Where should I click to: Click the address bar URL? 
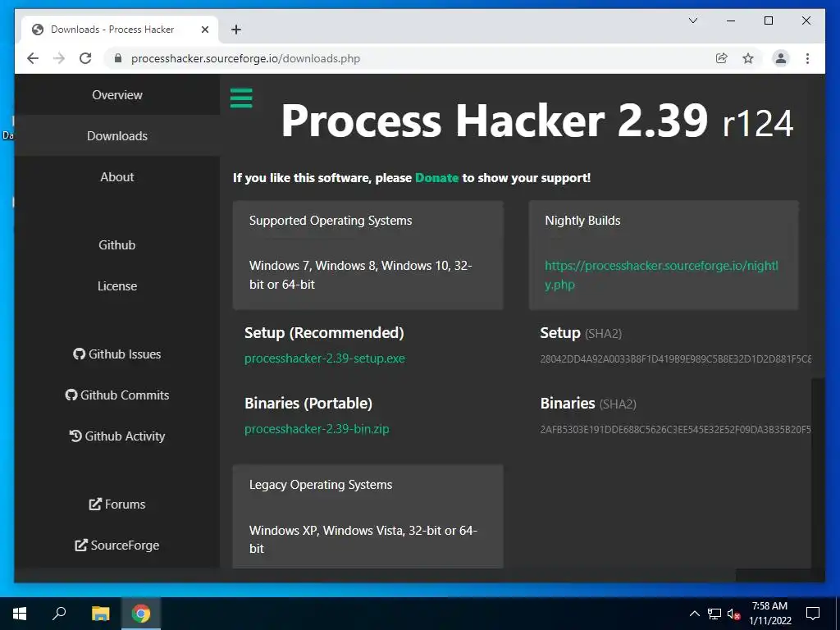245,58
